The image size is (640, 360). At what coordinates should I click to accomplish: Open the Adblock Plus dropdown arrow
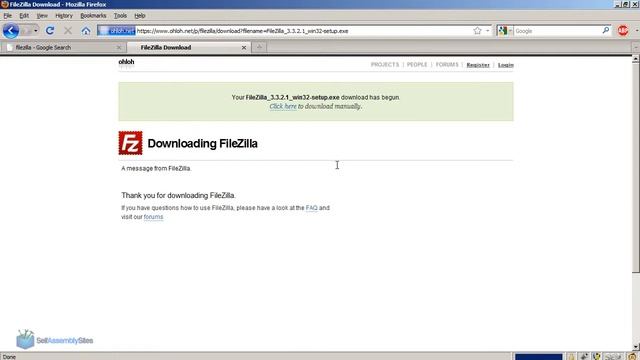[x=636, y=31]
